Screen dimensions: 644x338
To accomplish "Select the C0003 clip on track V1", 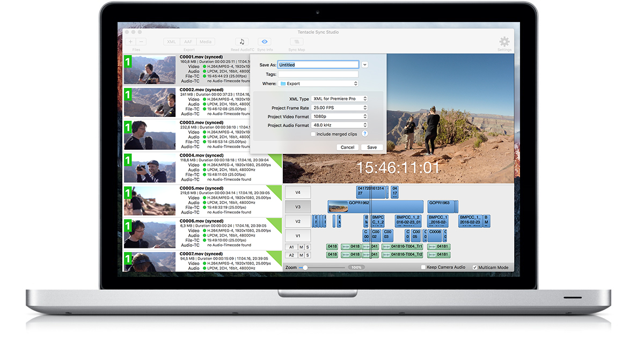I will pyautogui.click(x=387, y=236).
